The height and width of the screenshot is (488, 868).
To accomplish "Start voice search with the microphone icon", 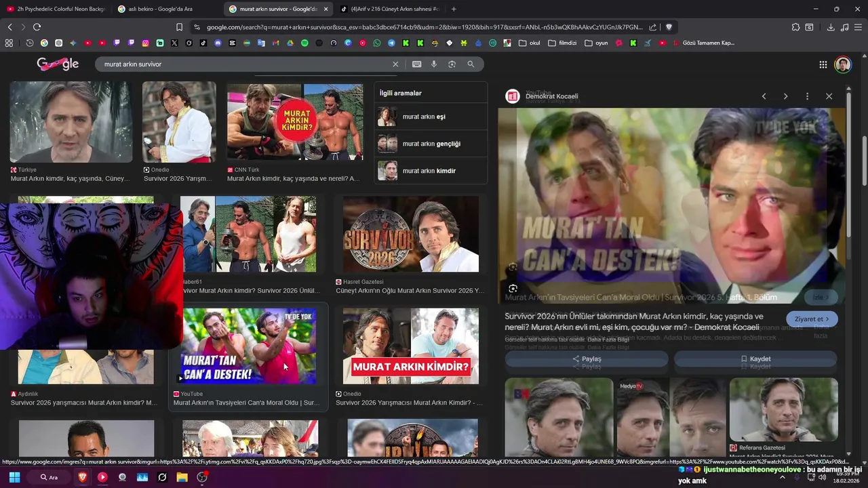I will [x=434, y=64].
